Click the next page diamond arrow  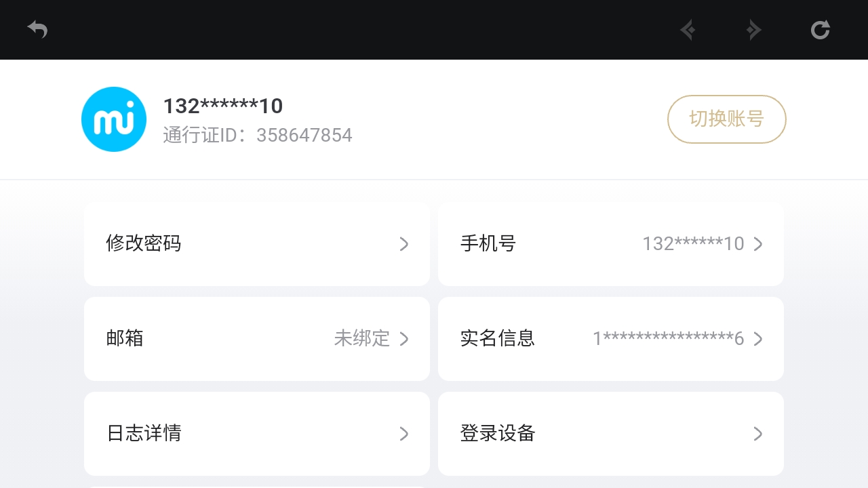tap(753, 30)
